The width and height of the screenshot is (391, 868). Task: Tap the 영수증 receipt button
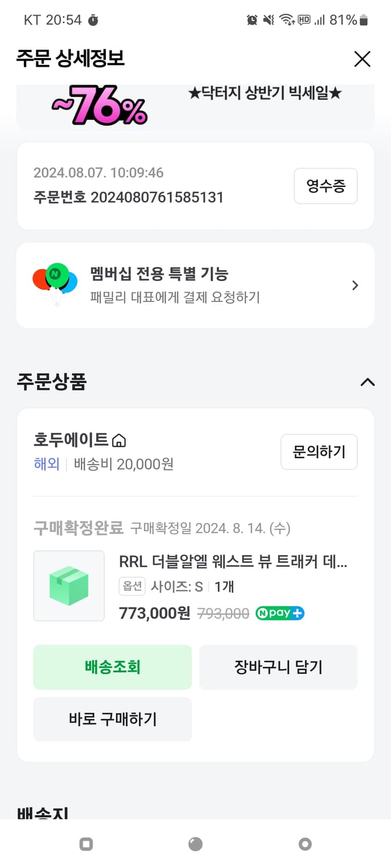(326, 186)
